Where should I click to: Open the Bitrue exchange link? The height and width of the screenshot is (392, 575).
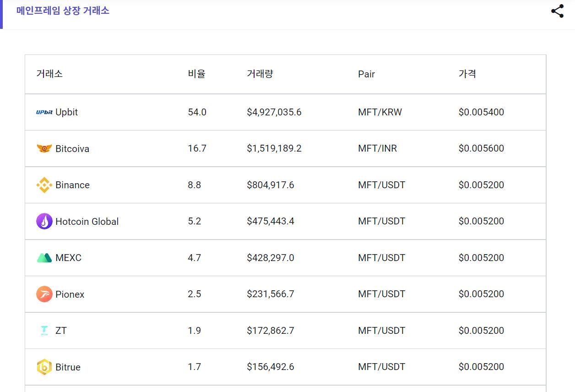tap(68, 367)
